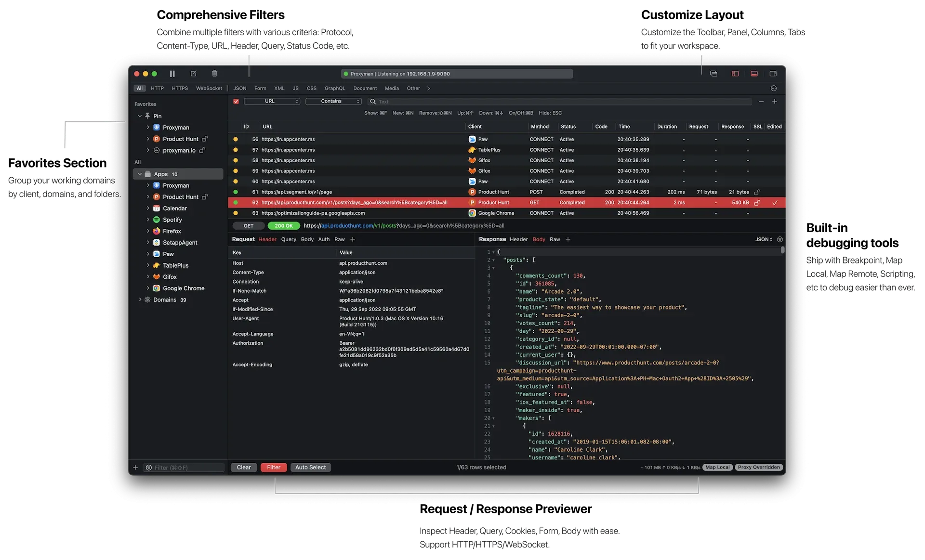Add a new Response tab with plus

(x=568, y=239)
